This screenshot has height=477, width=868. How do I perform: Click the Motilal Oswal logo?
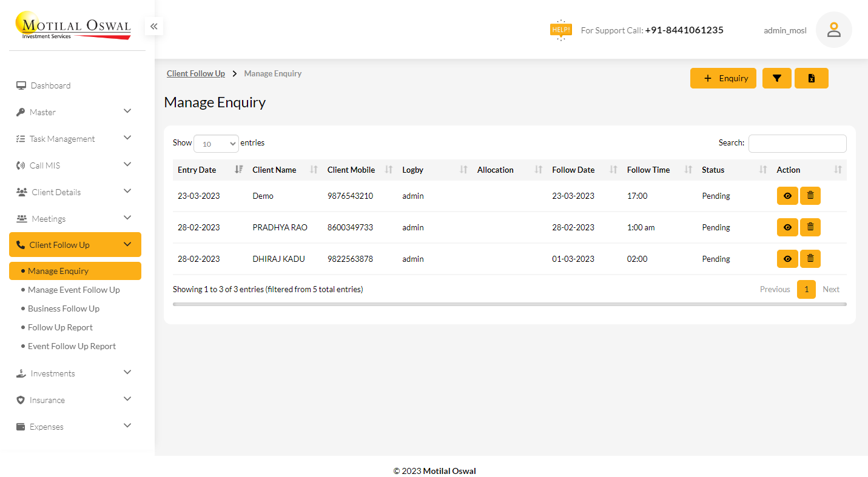[x=73, y=25]
